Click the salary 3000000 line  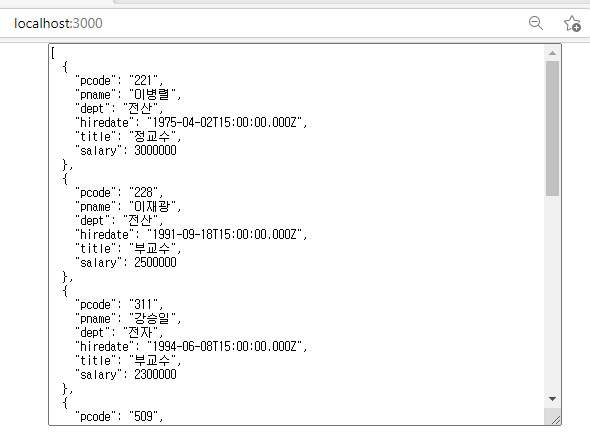[126, 151]
